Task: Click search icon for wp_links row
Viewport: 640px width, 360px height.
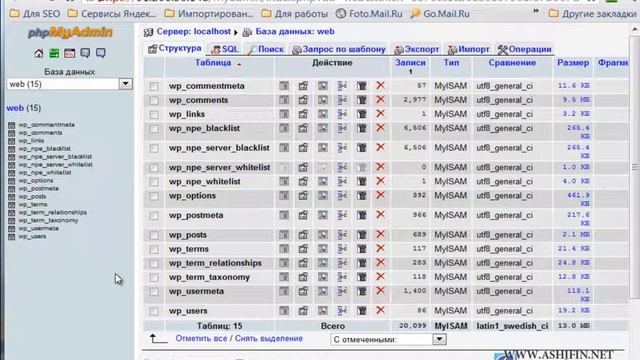Action: [322, 114]
